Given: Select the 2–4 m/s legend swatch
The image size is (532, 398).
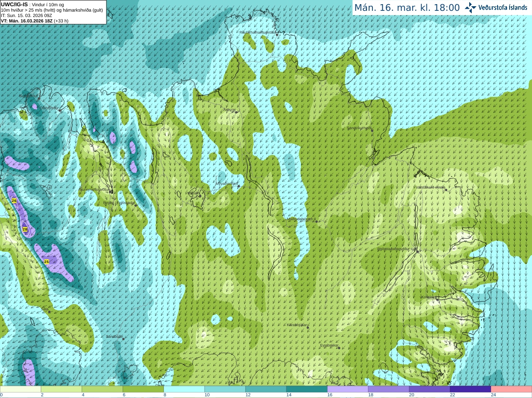Looking at the screenshot, I should pyautogui.click(x=61, y=389).
